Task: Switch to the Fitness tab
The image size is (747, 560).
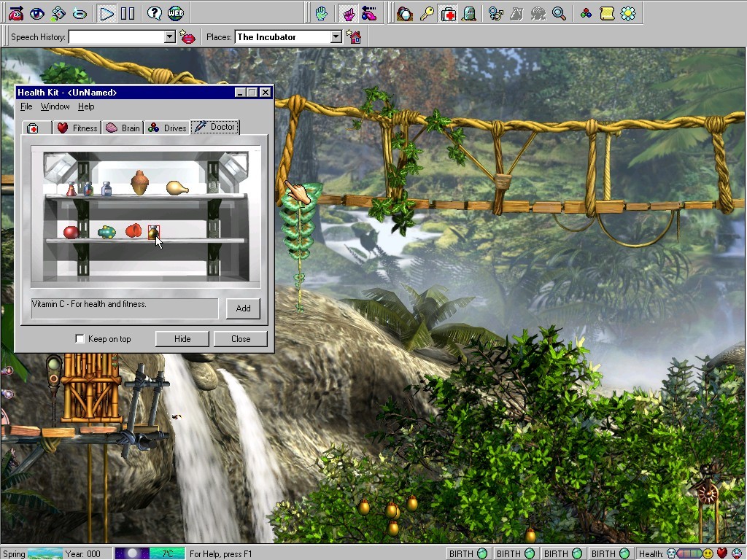Action: [77, 128]
